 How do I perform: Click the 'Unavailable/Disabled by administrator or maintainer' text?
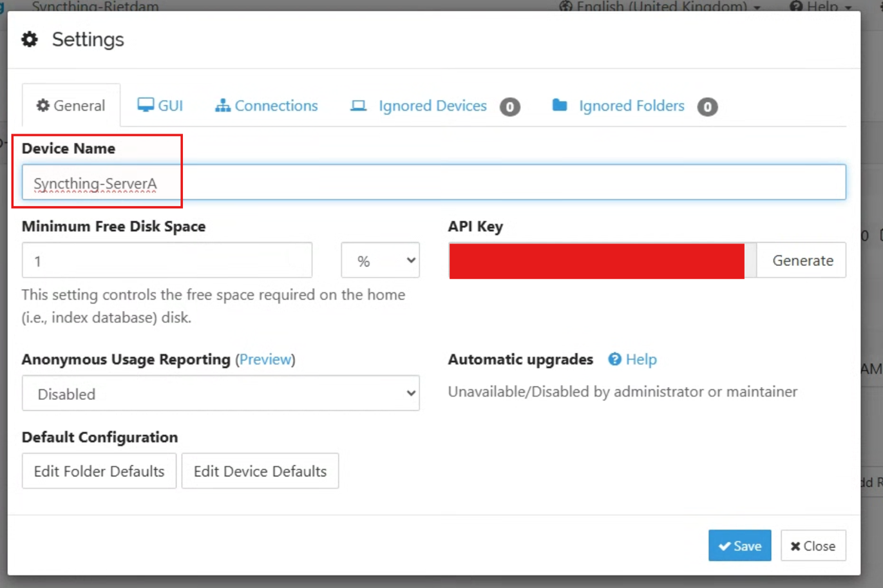pyautogui.click(x=623, y=392)
